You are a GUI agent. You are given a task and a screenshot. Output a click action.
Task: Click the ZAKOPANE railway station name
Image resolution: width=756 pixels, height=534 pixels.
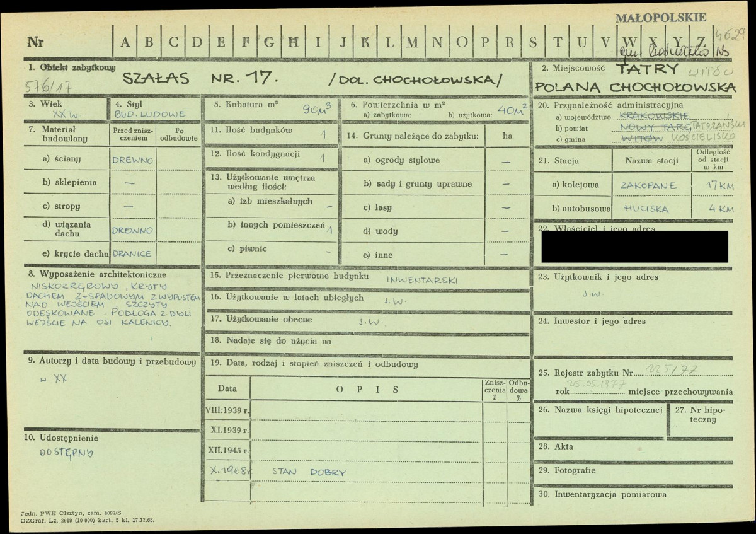click(x=648, y=185)
